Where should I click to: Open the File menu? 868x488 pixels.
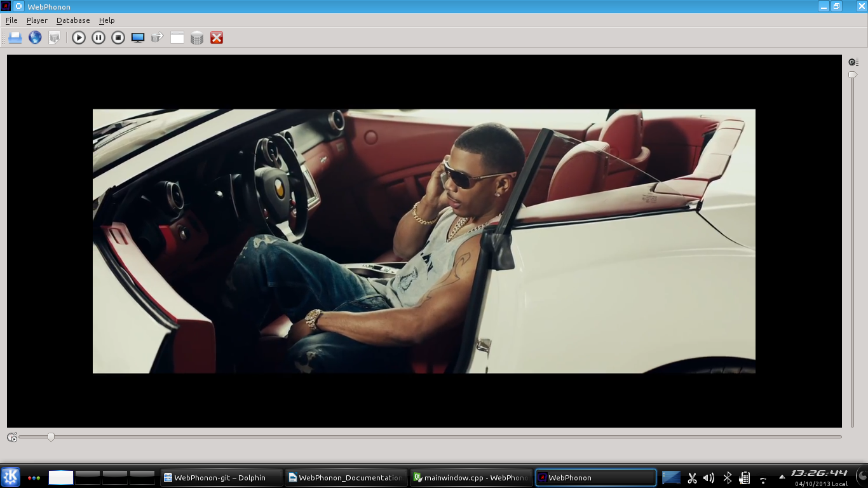[11, 20]
